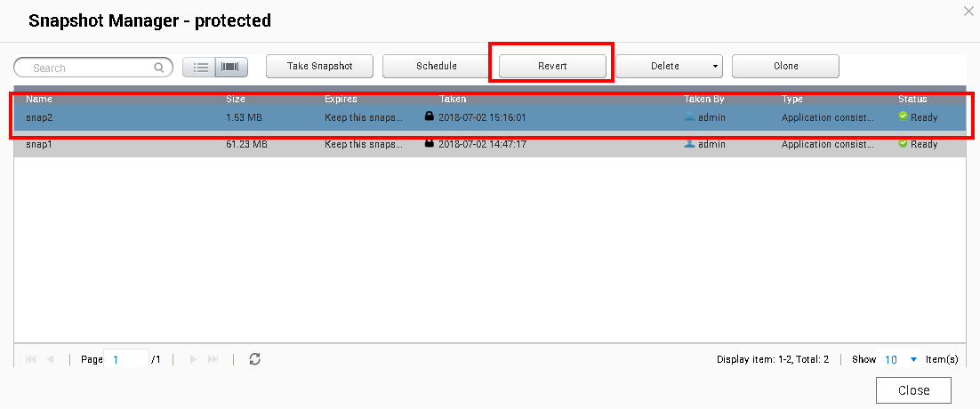Click the green Ready status icon for snap1
Screen dimensions: 980x409
coord(903,143)
